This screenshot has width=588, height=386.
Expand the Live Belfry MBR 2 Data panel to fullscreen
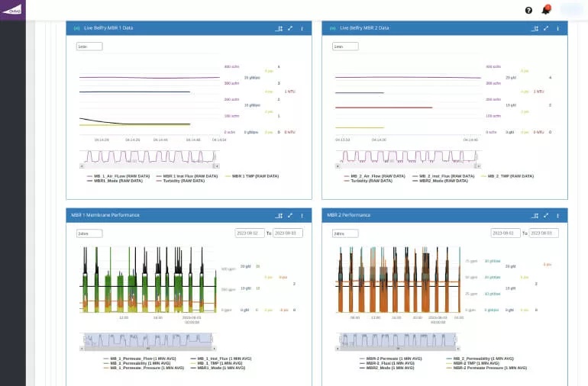coord(546,28)
